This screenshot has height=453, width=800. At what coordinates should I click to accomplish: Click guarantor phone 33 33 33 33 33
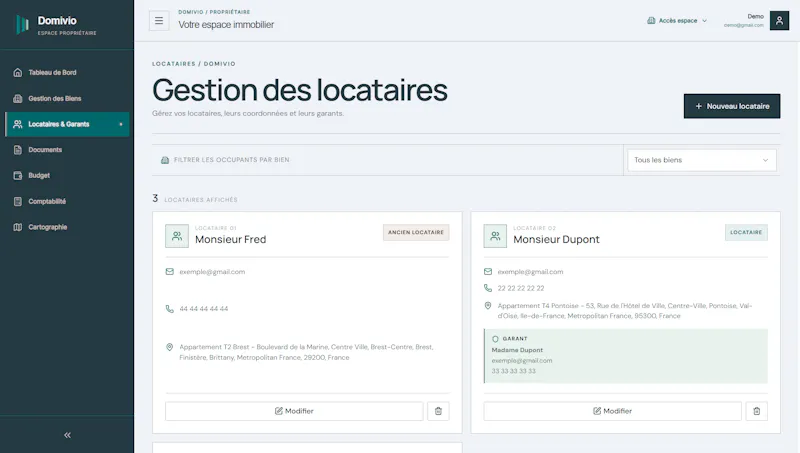513,371
